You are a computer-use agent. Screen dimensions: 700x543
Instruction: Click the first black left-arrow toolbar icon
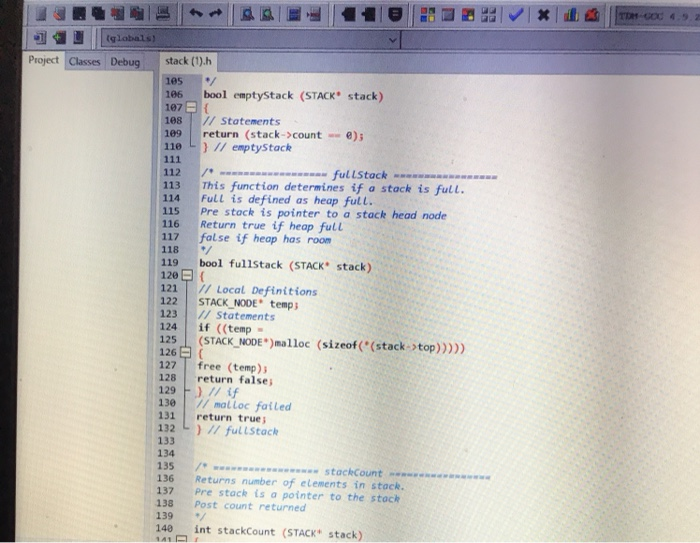coord(348,15)
